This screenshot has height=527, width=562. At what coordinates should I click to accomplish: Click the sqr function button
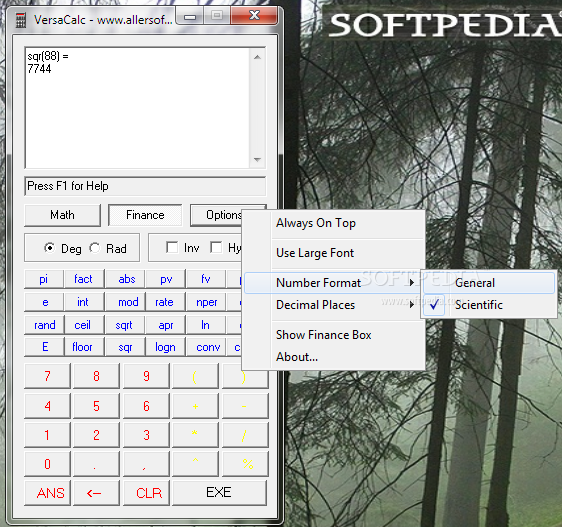point(125,347)
